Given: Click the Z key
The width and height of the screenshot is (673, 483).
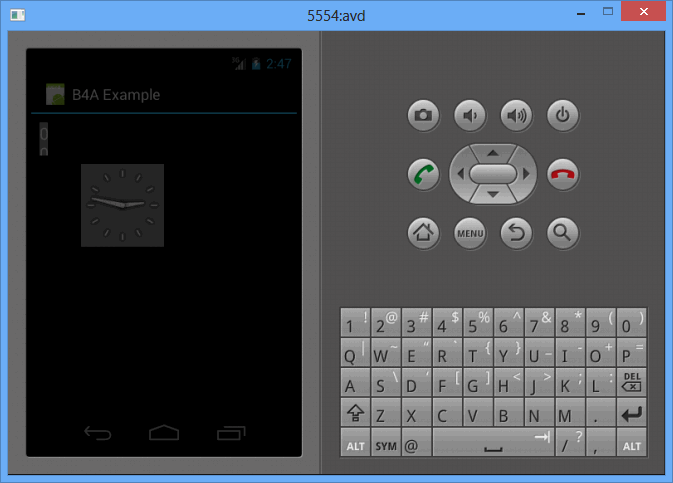Looking at the screenshot, I should pos(386,412).
